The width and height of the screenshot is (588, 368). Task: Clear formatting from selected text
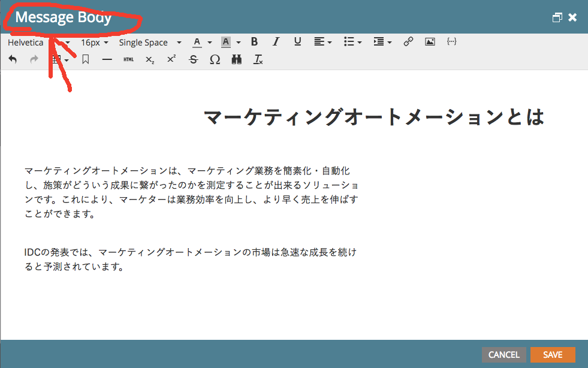click(258, 59)
